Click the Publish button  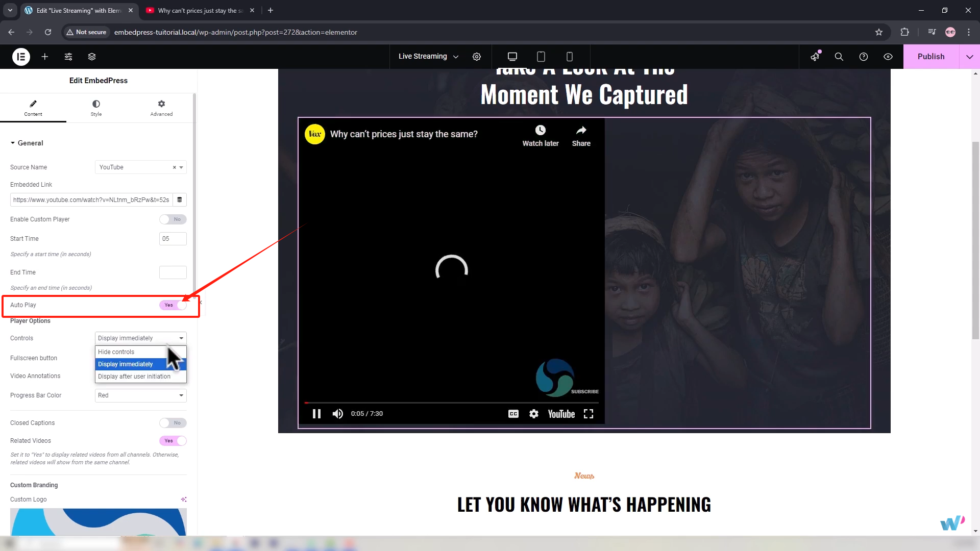tap(931, 57)
